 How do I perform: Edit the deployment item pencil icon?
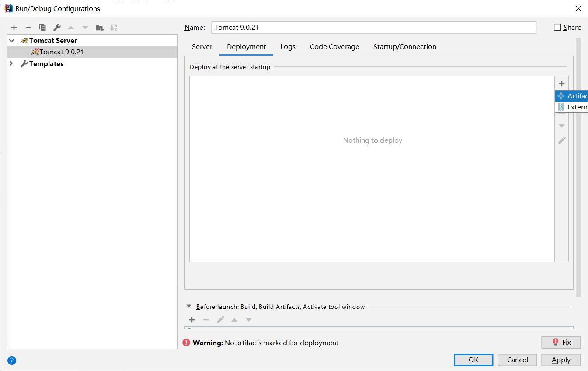point(562,140)
